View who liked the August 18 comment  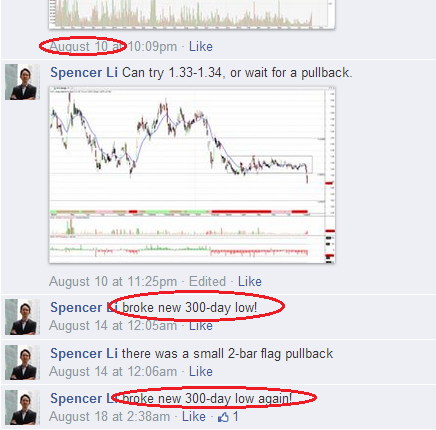click(235, 417)
